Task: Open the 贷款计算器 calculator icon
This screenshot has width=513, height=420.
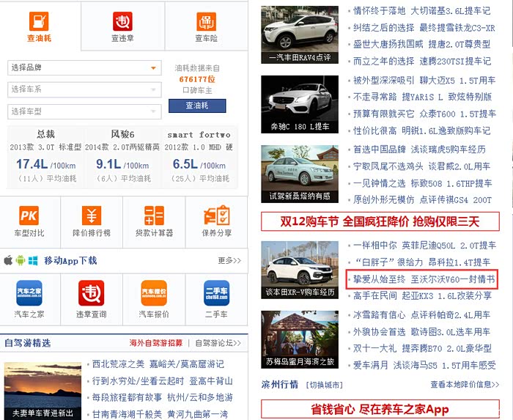Action: 154,216
